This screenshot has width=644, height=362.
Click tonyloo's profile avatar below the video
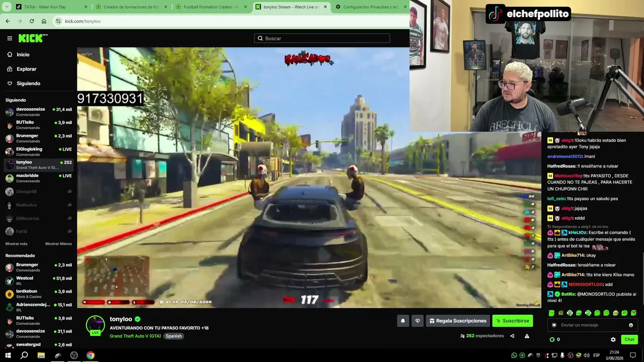coord(95,325)
